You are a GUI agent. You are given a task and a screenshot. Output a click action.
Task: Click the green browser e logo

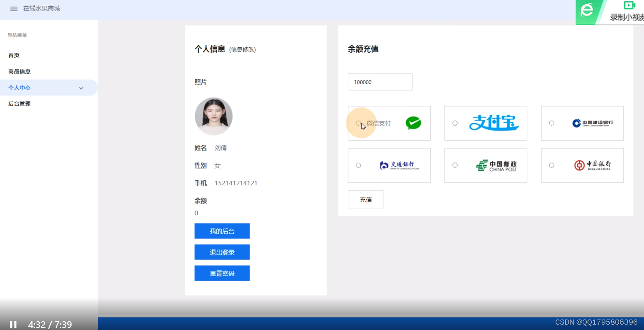(587, 10)
